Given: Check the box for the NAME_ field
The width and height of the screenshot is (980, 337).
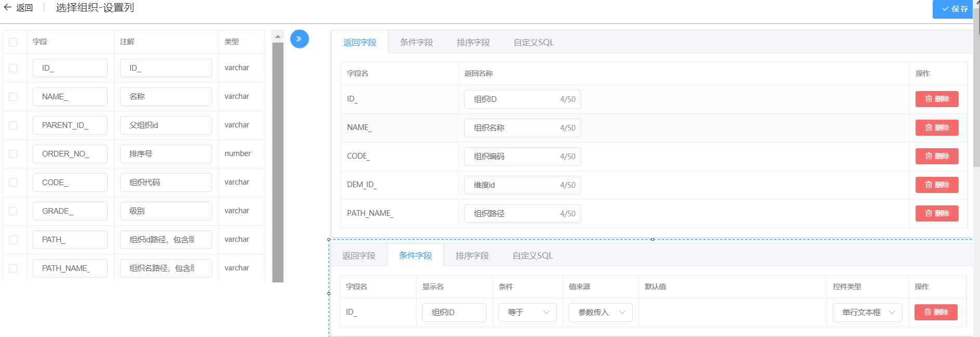Looking at the screenshot, I should tap(13, 97).
